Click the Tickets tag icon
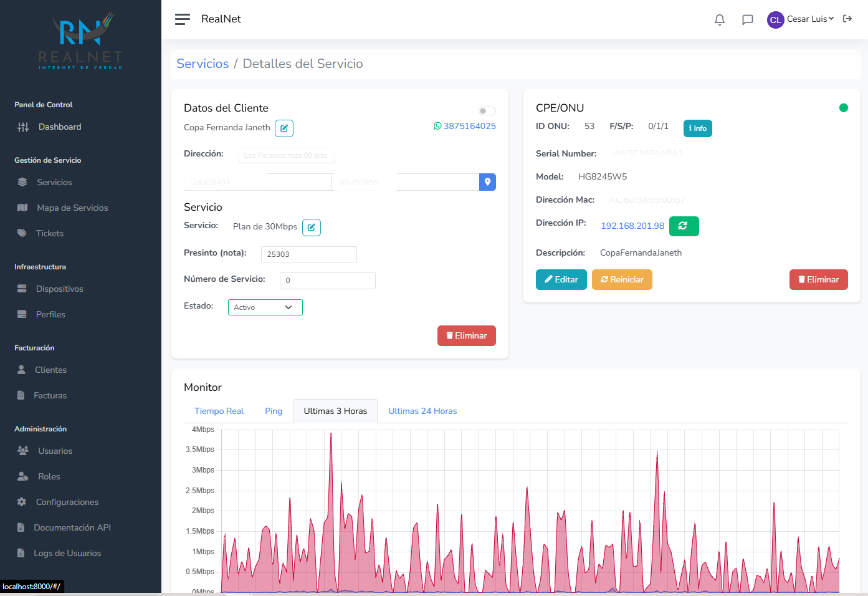The width and height of the screenshot is (868, 596). 22,233
